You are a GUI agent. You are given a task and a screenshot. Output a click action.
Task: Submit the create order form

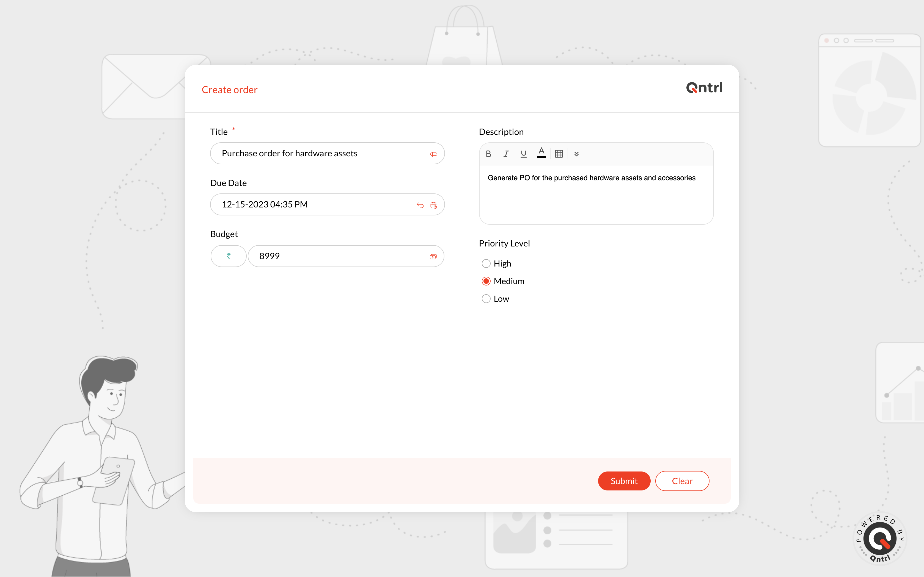click(624, 481)
